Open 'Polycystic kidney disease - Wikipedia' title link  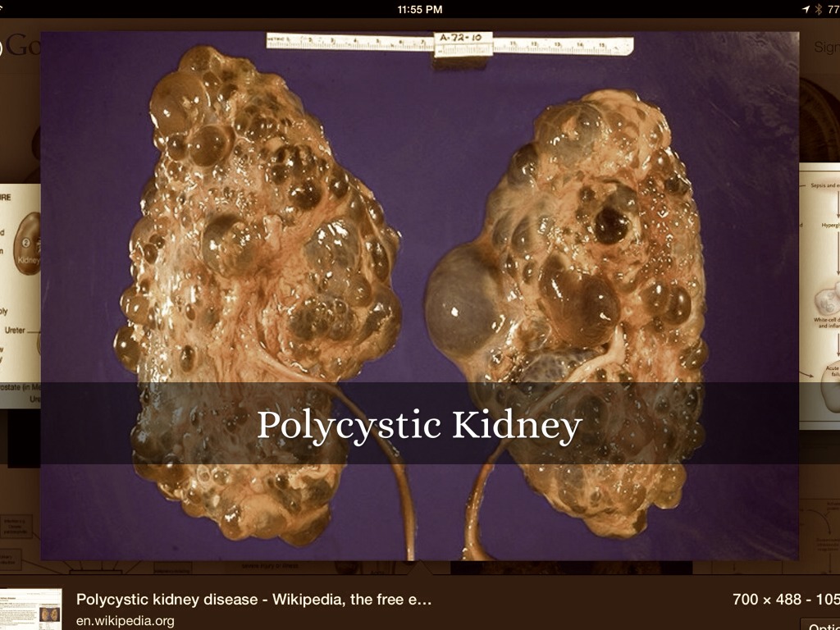point(253,600)
